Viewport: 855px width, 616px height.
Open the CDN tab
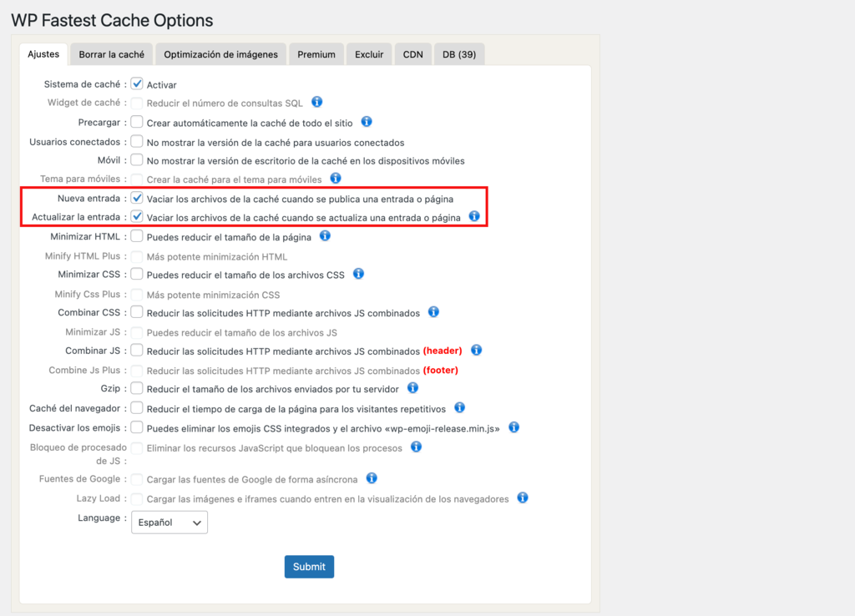tap(412, 54)
